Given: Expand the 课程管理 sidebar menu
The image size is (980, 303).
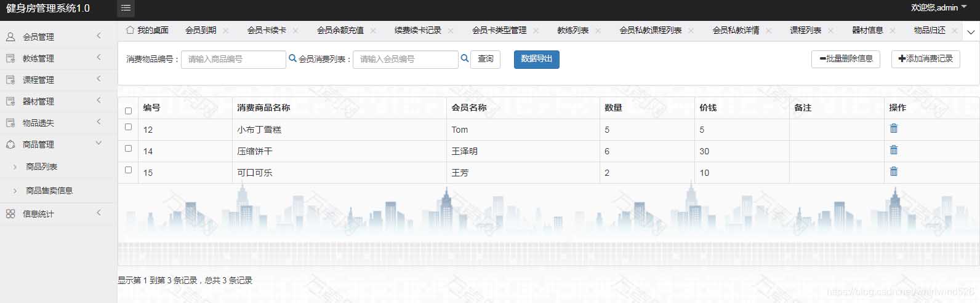Looking at the screenshot, I should [x=98, y=79].
